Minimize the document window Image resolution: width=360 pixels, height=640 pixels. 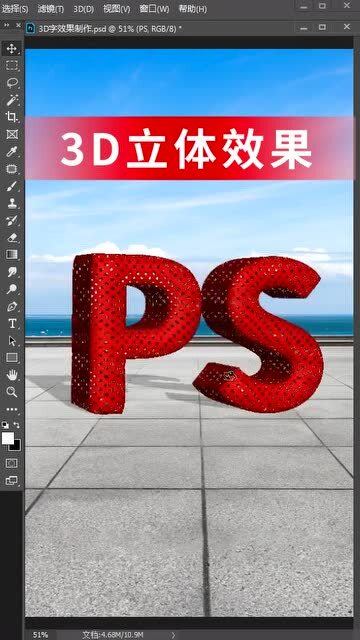pos(303,28)
